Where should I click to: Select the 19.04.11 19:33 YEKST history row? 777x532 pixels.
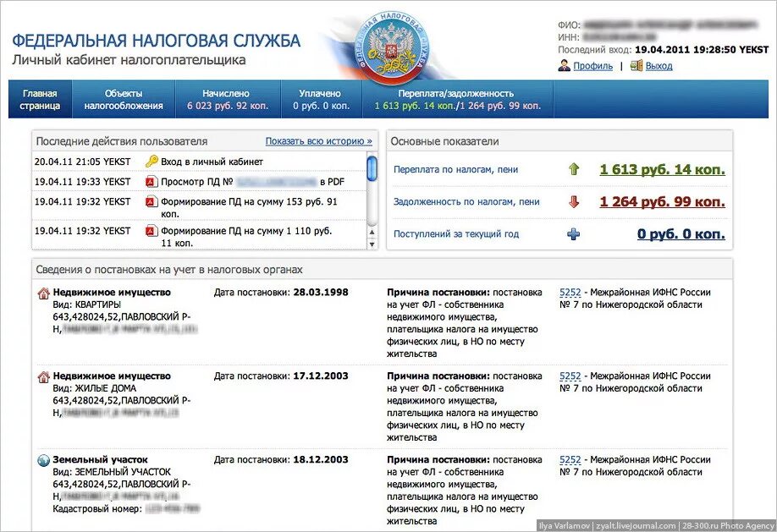pyautogui.click(x=200, y=182)
